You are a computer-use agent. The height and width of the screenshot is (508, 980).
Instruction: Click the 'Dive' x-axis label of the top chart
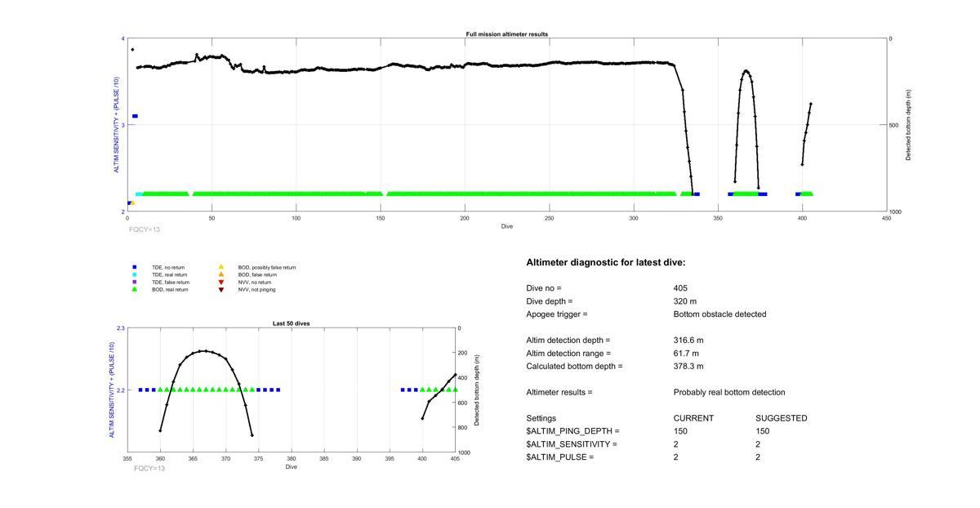point(507,226)
